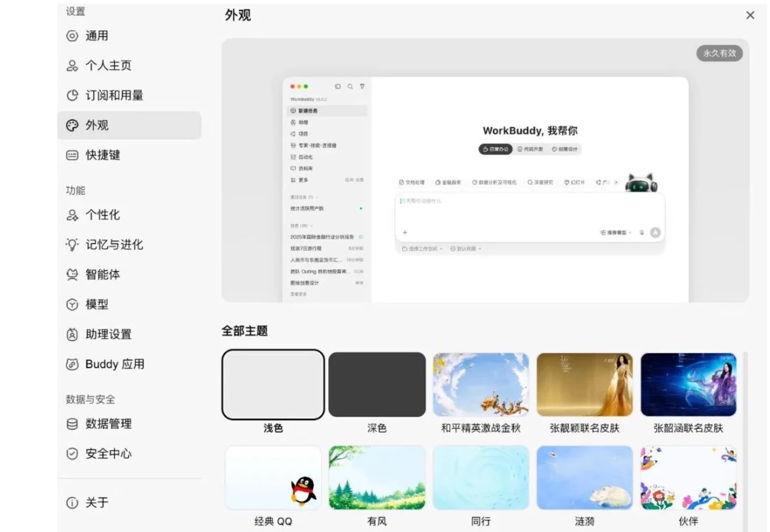Click the 通用 general settings icon
Viewport: 770px width, 532px height.
coord(72,36)
